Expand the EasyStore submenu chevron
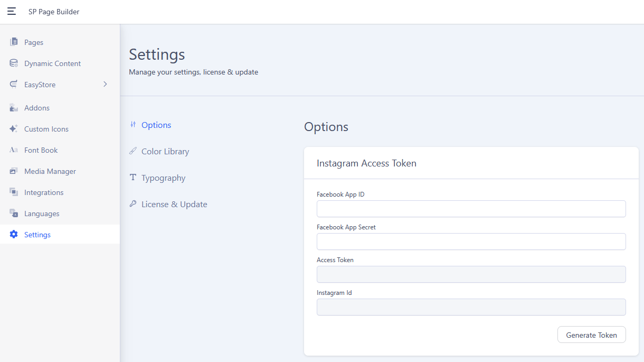This screenshot has width=644, height=362. [105, 85]
